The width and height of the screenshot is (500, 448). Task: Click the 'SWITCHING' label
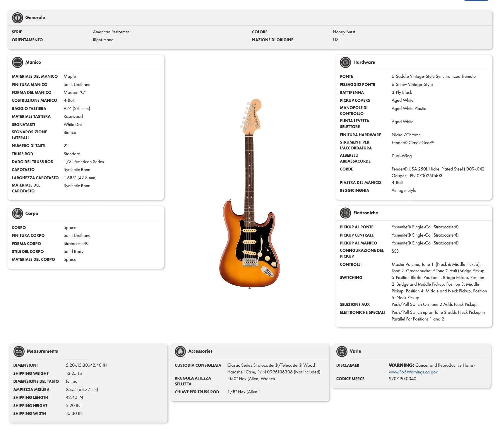[351, 278]
